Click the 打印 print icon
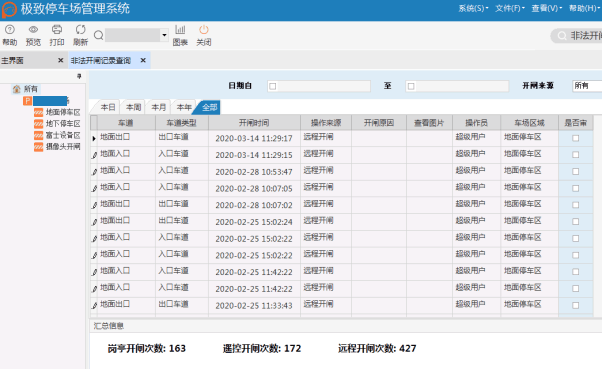The height and width of the screenshot is (369, 602). click(x=57, y=30)
